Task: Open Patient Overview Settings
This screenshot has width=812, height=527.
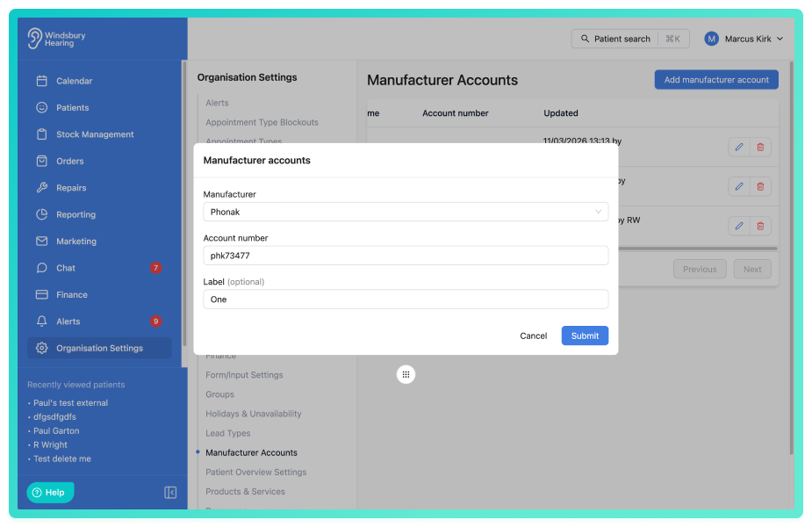Action: (255, 472)
